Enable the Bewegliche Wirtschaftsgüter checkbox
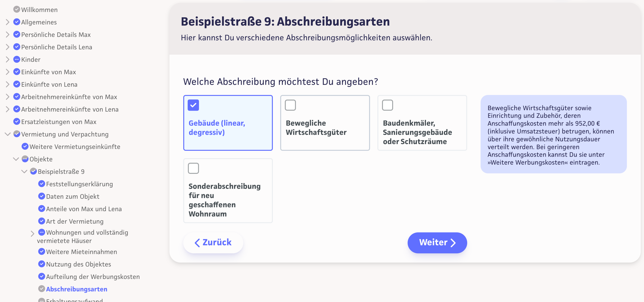The height and width of the screenshot is (302, 644). pyautogui.click(x=290, y=105)
